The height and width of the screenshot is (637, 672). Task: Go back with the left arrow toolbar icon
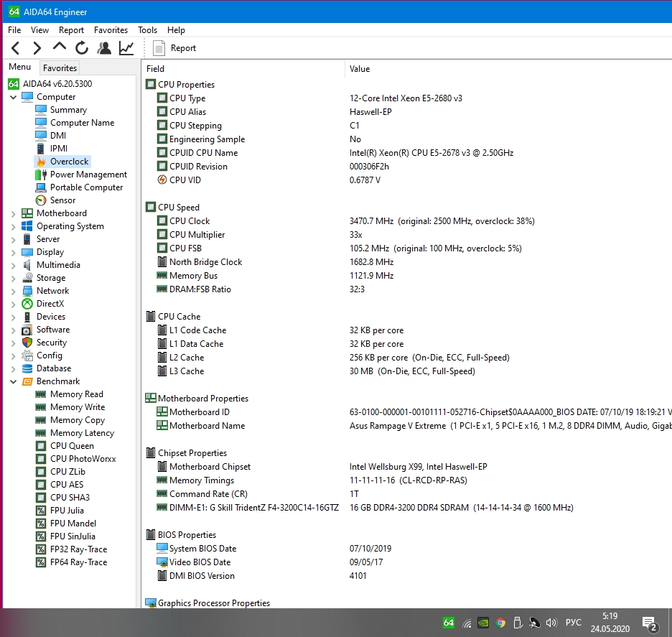pyautogui.click(x=15, y=48)
